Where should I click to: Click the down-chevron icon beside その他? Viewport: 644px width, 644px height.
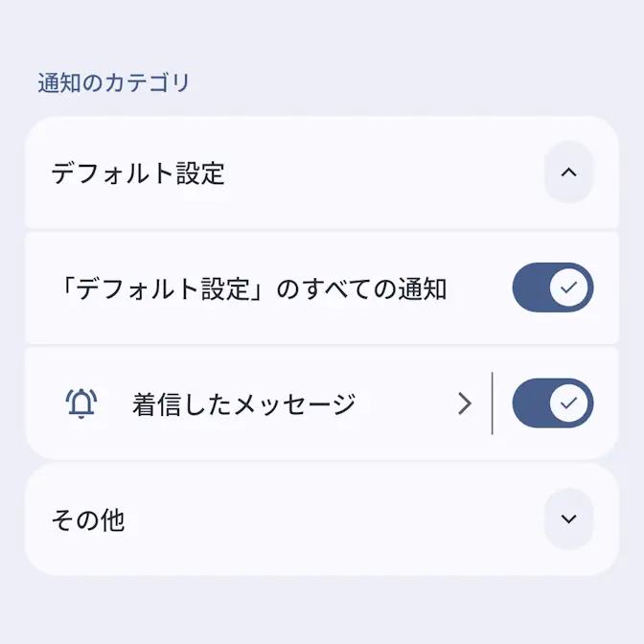(x=568, y=519)
